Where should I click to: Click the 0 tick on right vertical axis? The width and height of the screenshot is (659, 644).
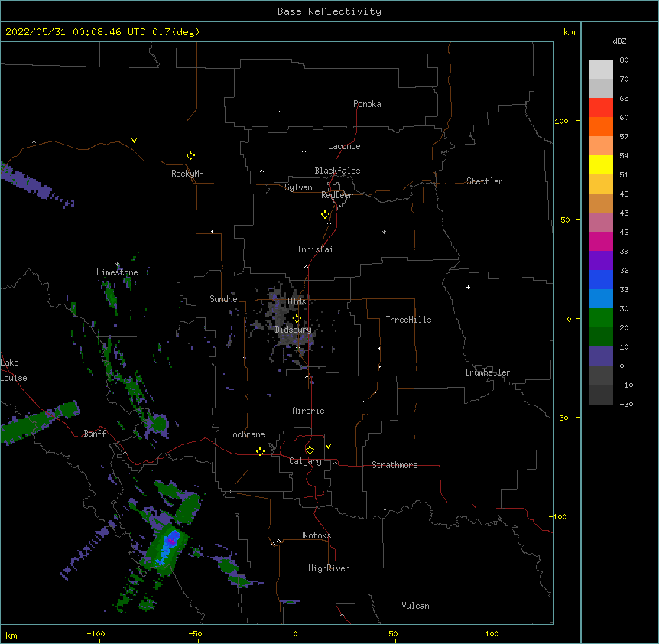pos(569,319)
